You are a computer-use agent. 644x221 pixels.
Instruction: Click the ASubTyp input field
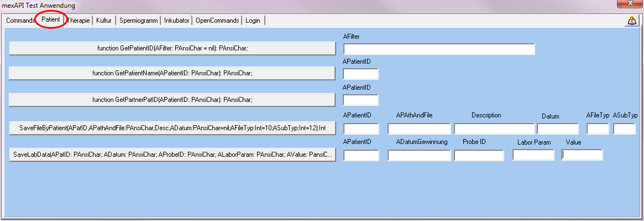tap(624, 129)
